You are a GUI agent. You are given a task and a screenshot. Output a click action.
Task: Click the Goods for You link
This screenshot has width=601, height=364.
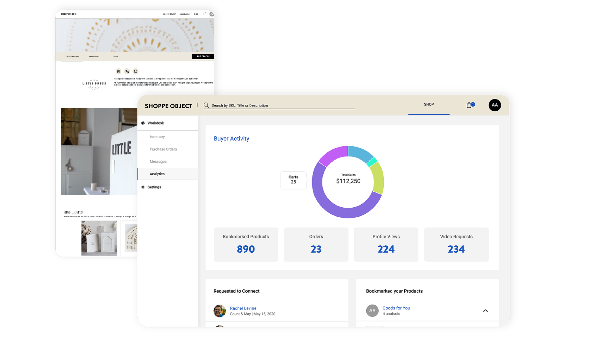pyautogui.click(x=396, y=308)
